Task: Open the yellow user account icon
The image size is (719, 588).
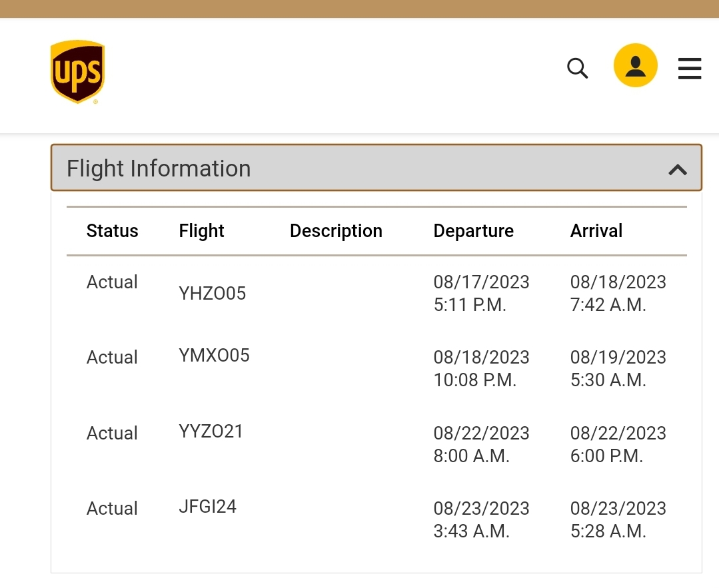Action: (x=635, y=65)
